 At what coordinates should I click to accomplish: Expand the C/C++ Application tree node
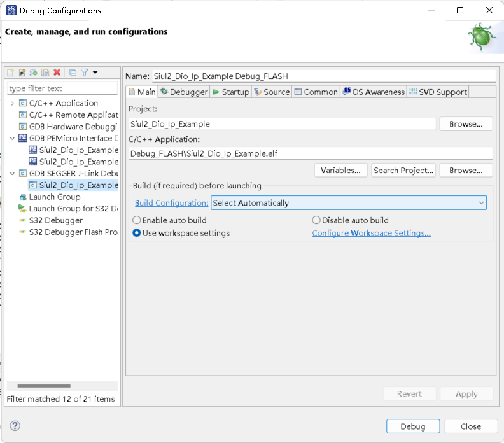pos(12,103)
